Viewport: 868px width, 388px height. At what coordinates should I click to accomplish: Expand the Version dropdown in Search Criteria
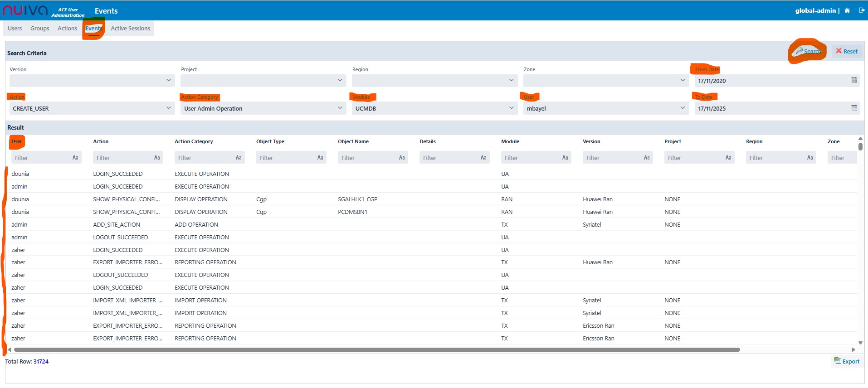tap(168, 81)
